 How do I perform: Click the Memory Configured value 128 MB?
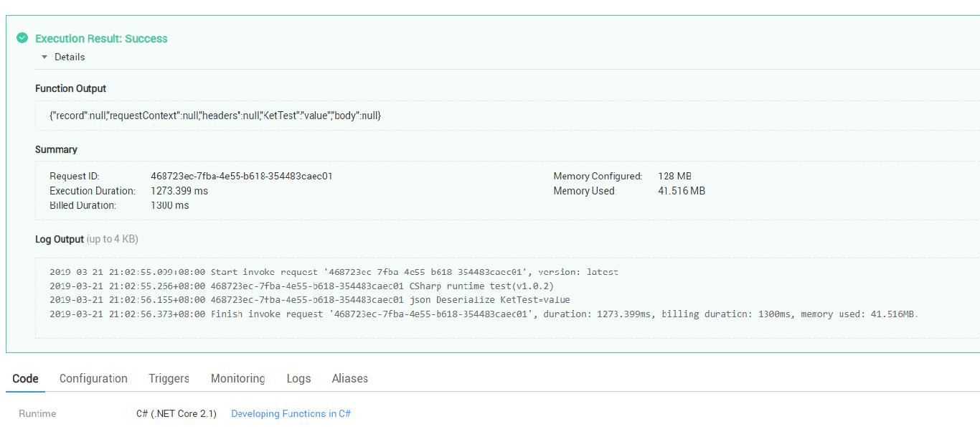674,176
